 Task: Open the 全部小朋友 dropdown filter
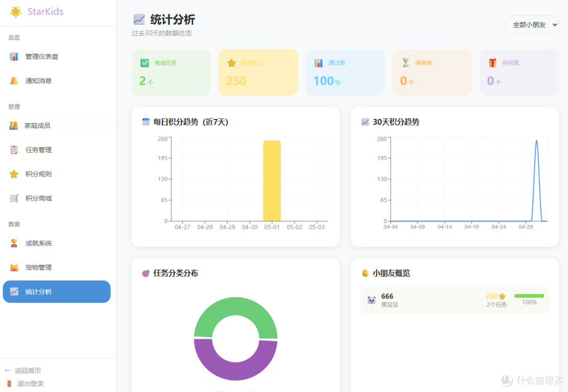(x=532, y=25)
